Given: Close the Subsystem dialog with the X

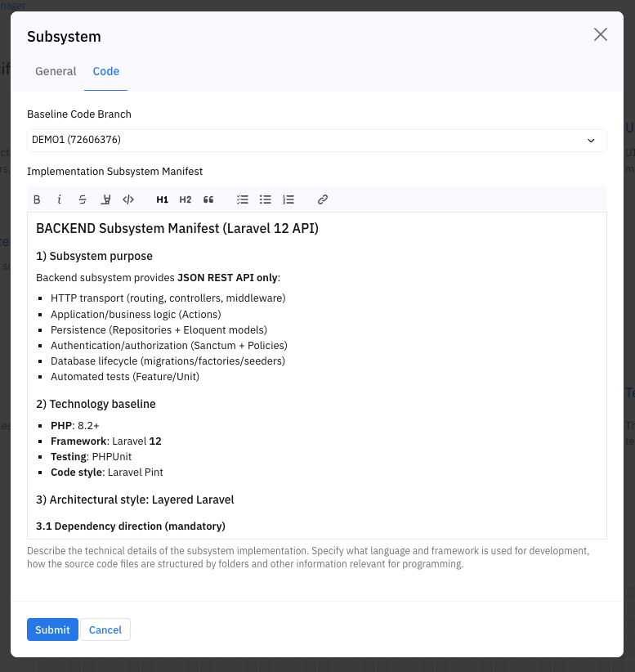Looking at the screenshot, I should pos(601,34).
